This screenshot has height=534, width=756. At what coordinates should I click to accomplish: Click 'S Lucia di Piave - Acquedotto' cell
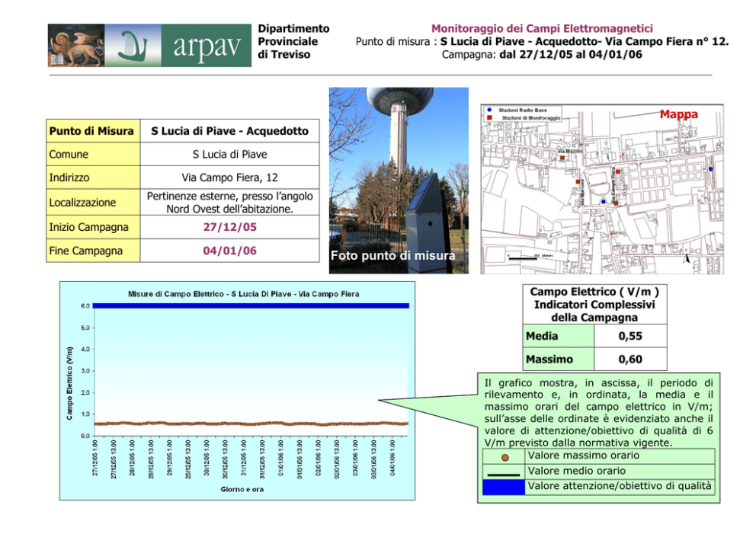coord(229,131)
